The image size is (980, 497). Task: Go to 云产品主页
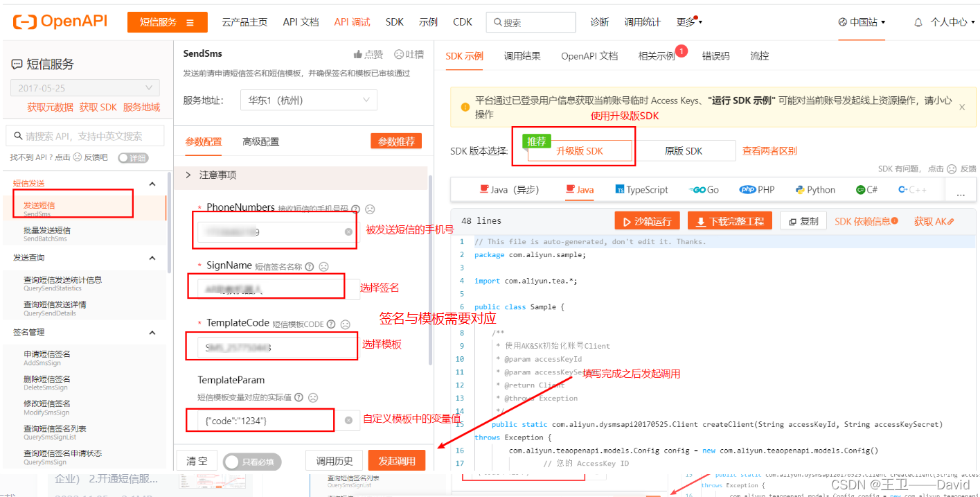point(244,22)
